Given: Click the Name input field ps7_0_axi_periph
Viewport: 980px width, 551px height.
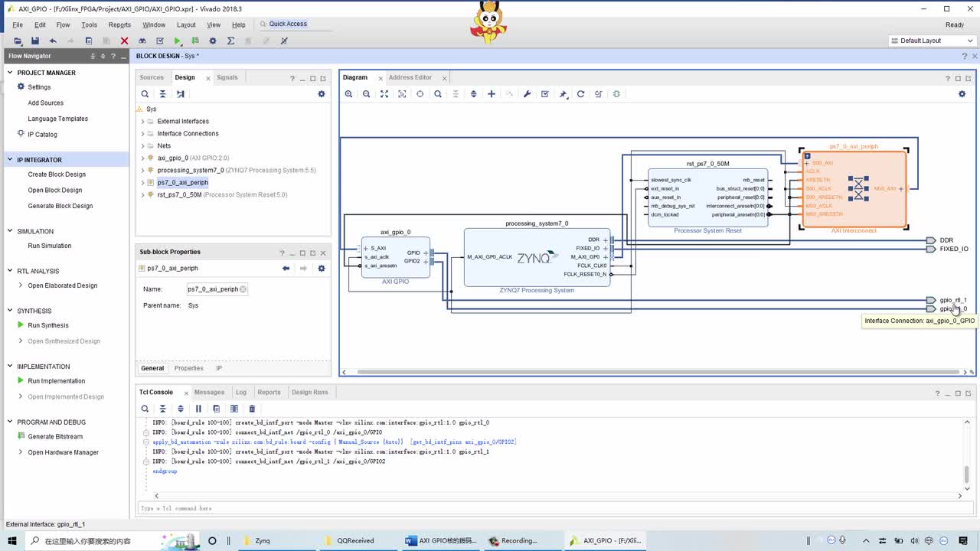Looking at the screenshot, I should pyautogui.click(x=217, y=289).
